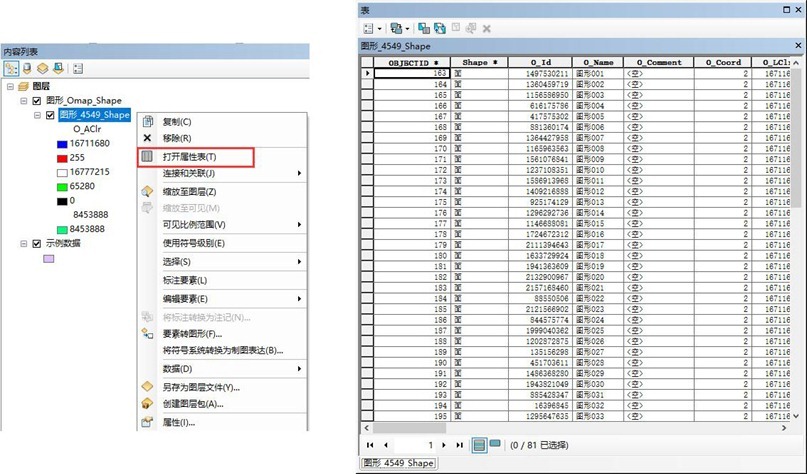
Task: Show selected records view button
Action: 495,444
